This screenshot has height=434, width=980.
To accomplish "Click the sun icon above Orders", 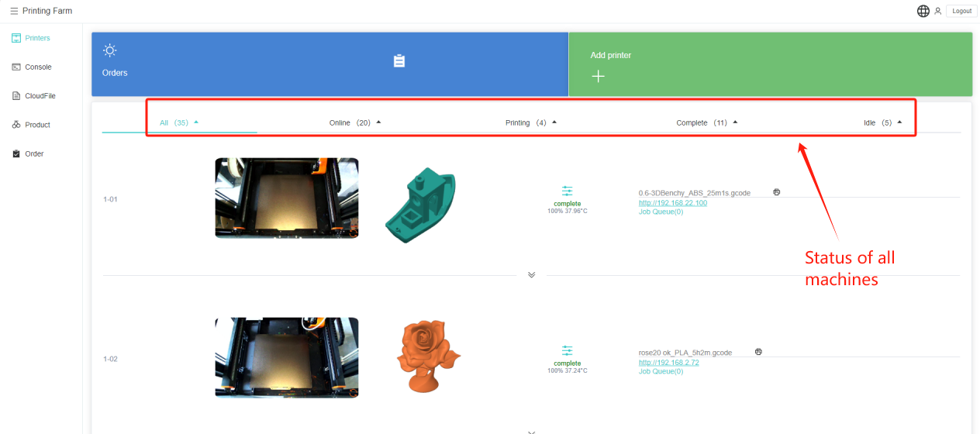I will click(x=110, y=50).
